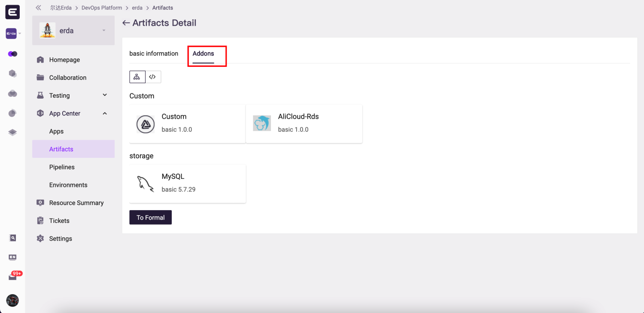Click the AliCloud-Rds addon icon
Viewport: 644px width, 313px height.
pos(262,123)
